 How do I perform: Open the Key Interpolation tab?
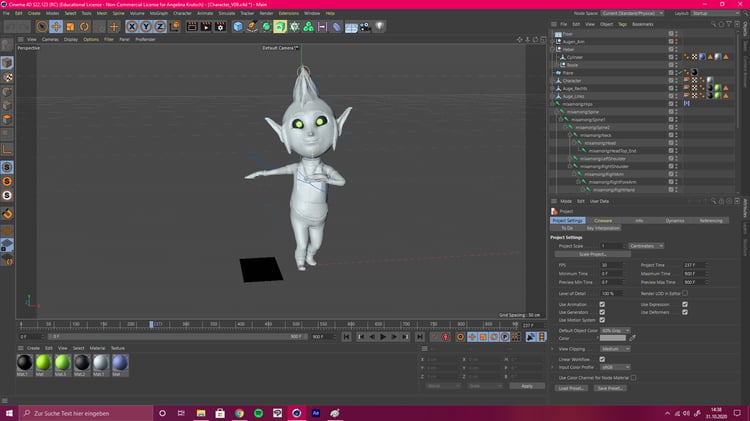(x=603, y=228)
